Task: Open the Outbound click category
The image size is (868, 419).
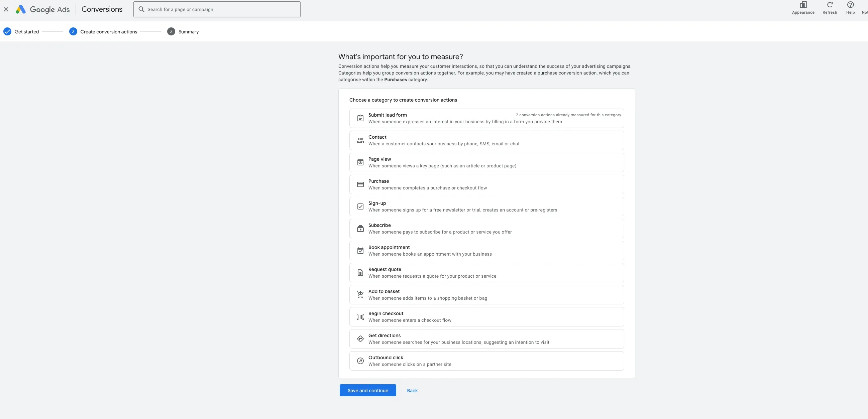Action: tap(486, 361)
